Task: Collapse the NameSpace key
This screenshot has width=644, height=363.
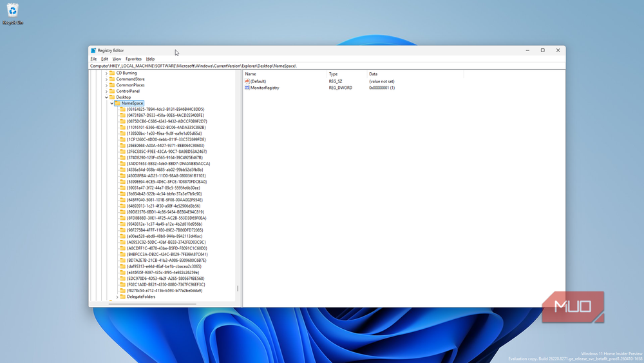Action: [x=111, y=103]
